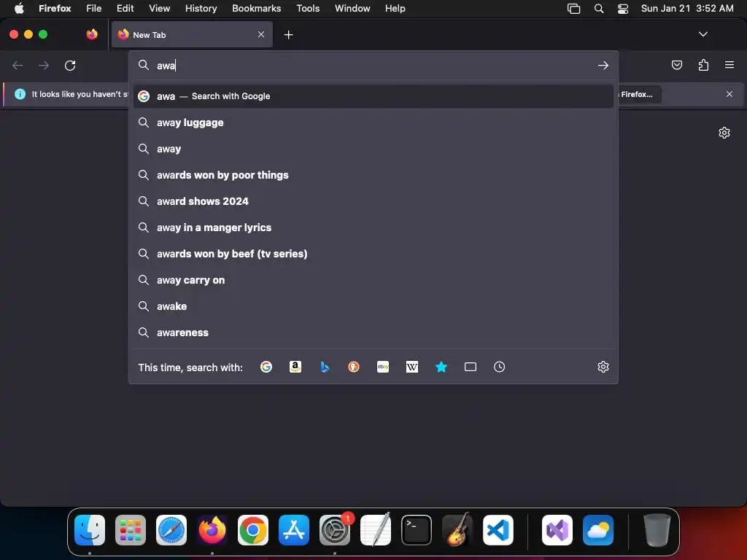Go forward one page
Screen dimensions: 747x560
44,65
